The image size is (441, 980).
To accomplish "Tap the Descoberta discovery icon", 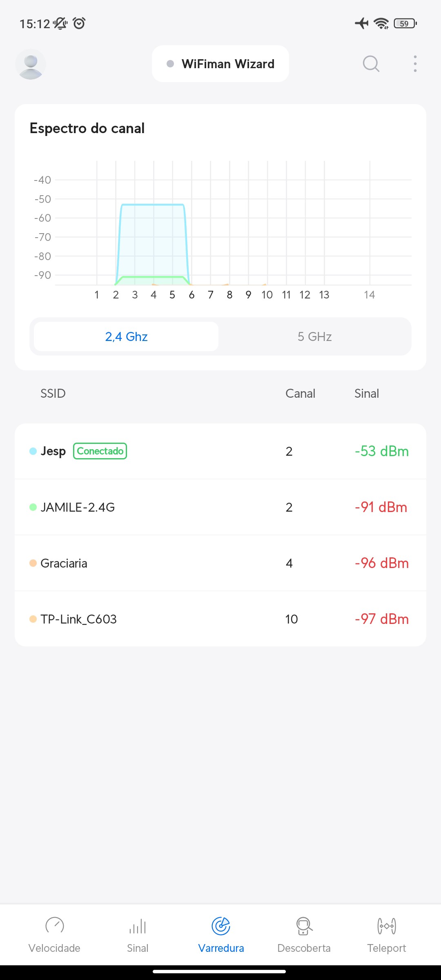I will [x=304, y=926].
